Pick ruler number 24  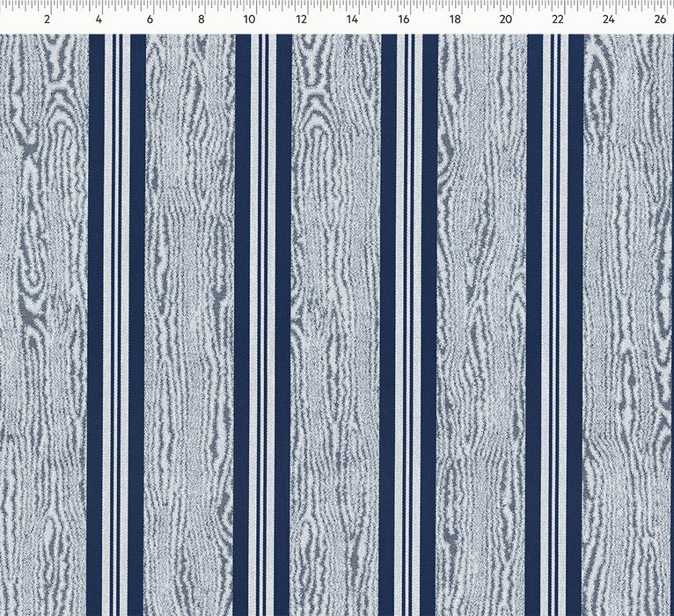pos(609,19)
